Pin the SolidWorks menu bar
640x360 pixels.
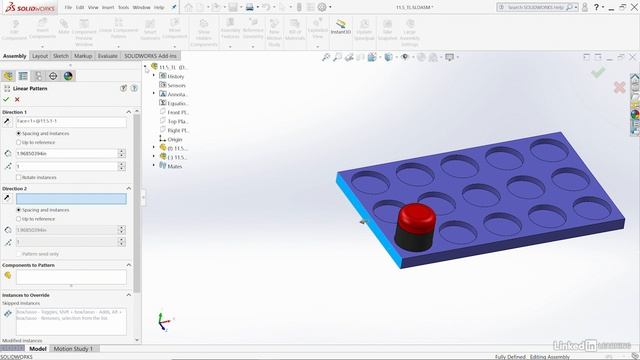[174, 7]
